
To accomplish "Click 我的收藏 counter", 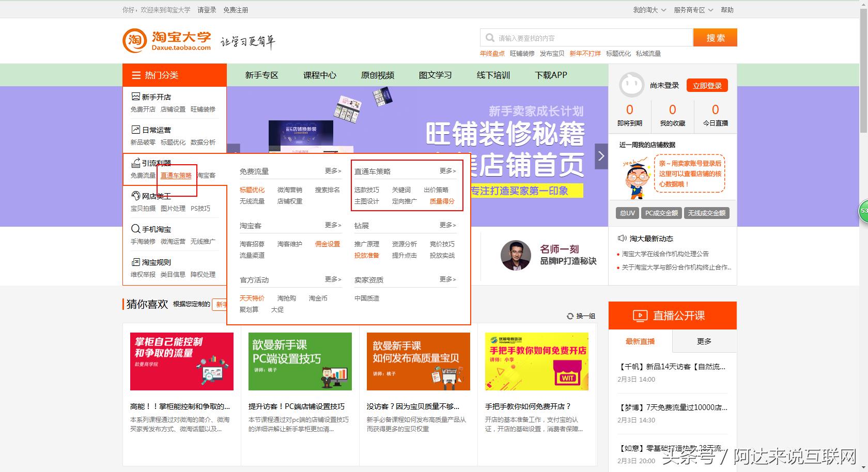I will coord(672,115).
